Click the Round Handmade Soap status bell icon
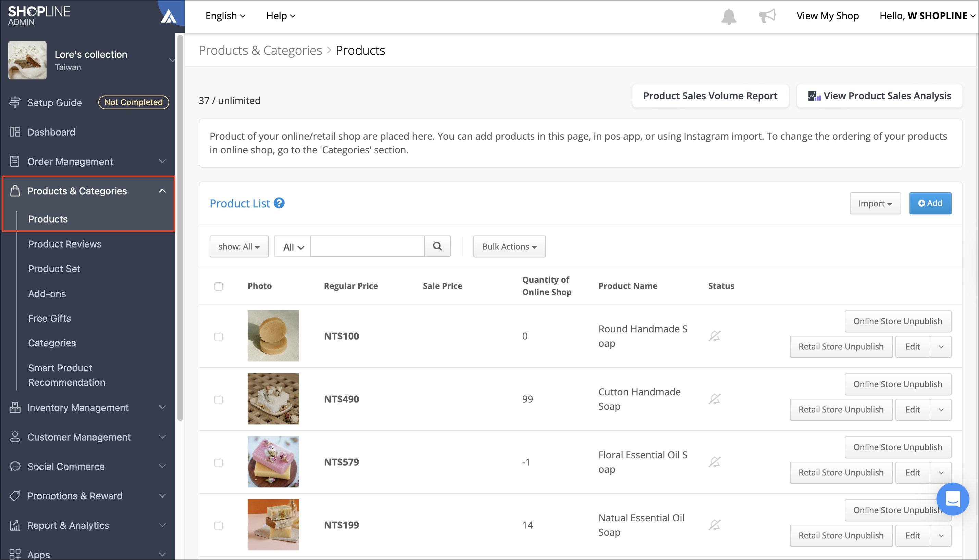This screenshot has height=560, width=979. [x=714, y=336]
